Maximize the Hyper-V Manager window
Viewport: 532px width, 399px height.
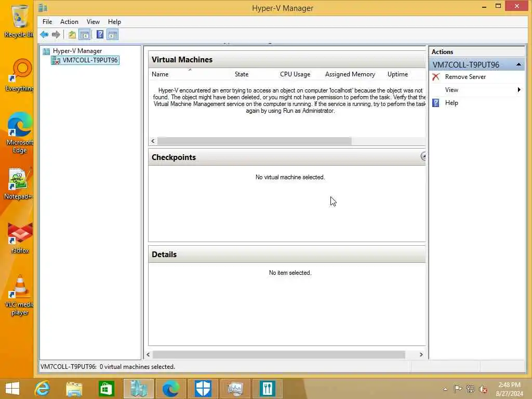point(498,6)
